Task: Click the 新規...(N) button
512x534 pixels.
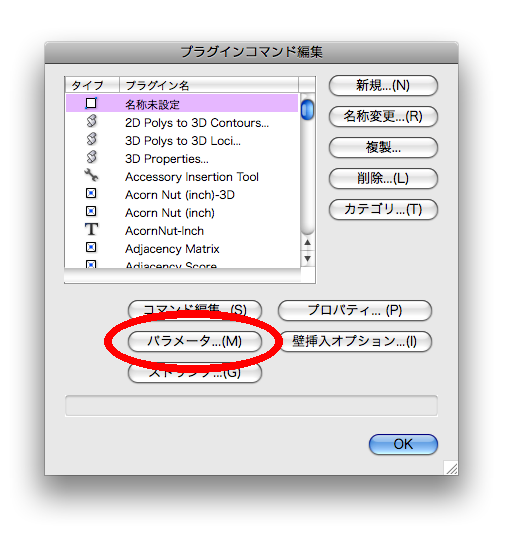Action: (383, 85)
